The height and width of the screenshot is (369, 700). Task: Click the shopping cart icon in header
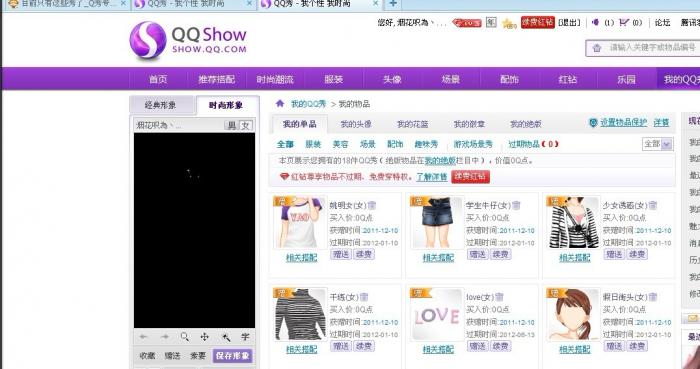pos(624,22)
